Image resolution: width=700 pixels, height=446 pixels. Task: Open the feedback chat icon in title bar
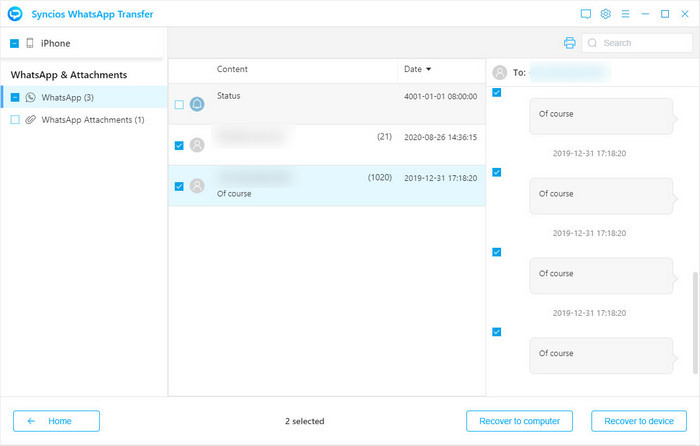click(586, 14)
